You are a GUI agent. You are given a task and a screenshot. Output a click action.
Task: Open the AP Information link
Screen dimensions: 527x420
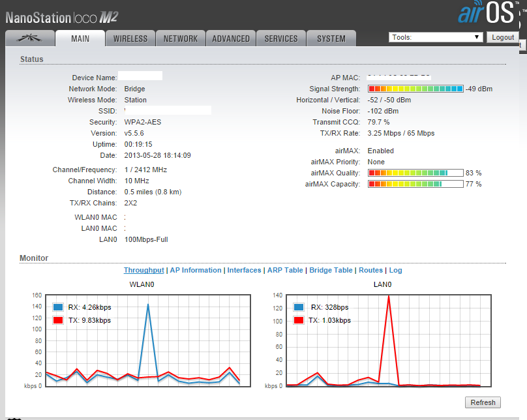195,270
